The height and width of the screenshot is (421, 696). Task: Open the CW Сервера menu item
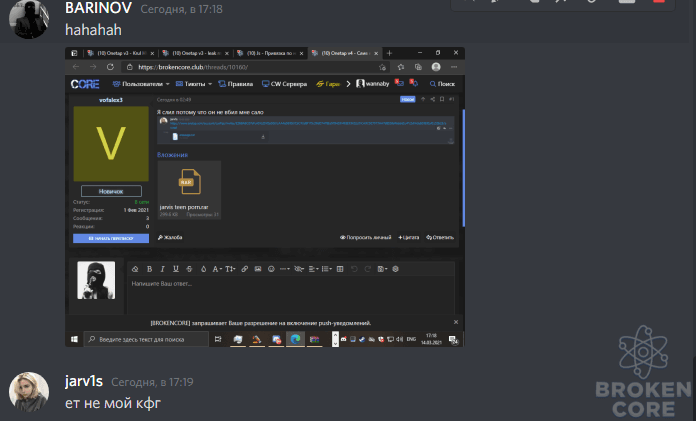(x=284, y=84)
